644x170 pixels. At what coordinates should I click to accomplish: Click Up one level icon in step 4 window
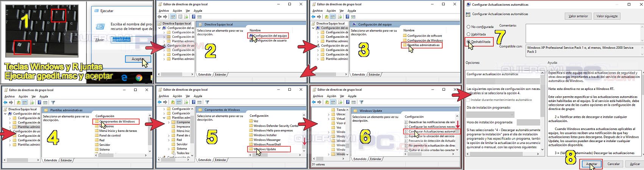click(19, 102)
